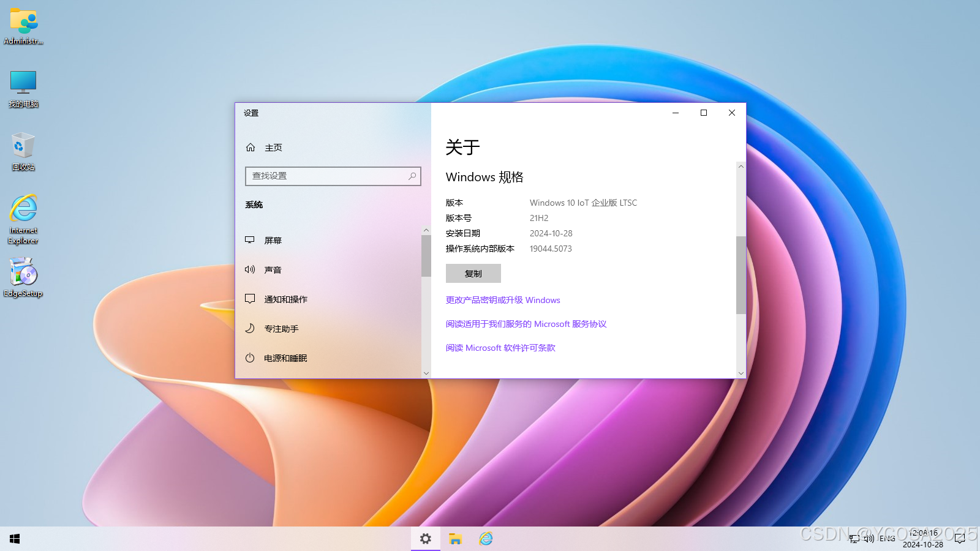Viewport: 980px width, 551px height.
Task: Click the home icon beside 主页
Action: tap(251, 148)
